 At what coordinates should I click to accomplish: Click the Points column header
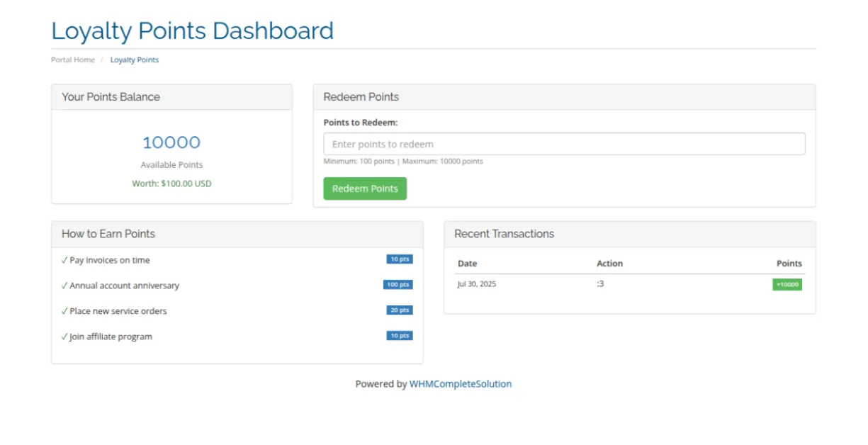pyautogui.click(x=789, y=264)
